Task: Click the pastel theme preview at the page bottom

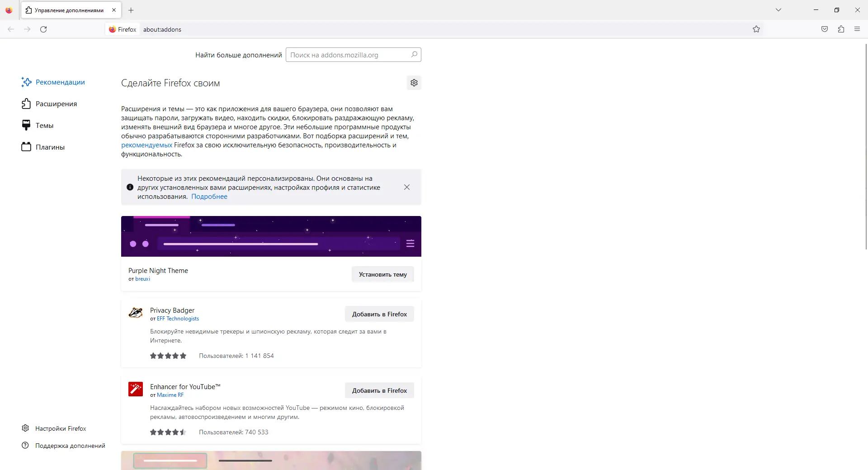Action: [271, 461]
